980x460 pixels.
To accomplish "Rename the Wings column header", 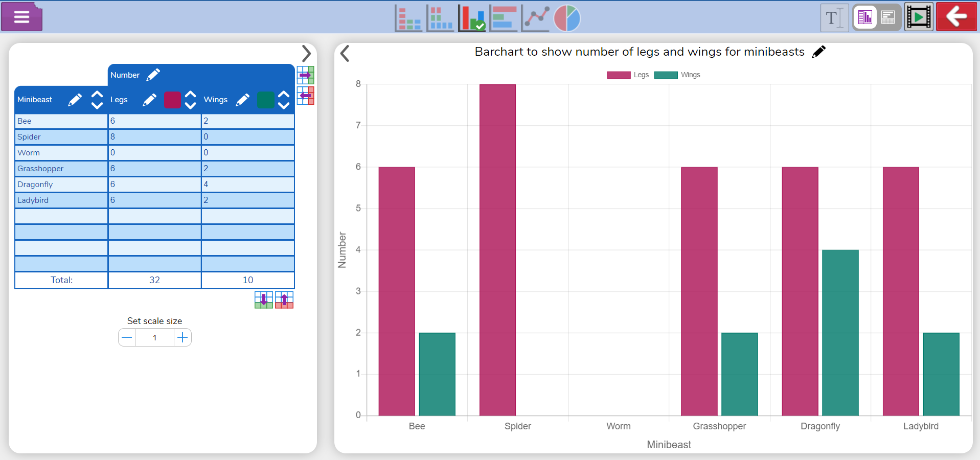I will point(242,99).
